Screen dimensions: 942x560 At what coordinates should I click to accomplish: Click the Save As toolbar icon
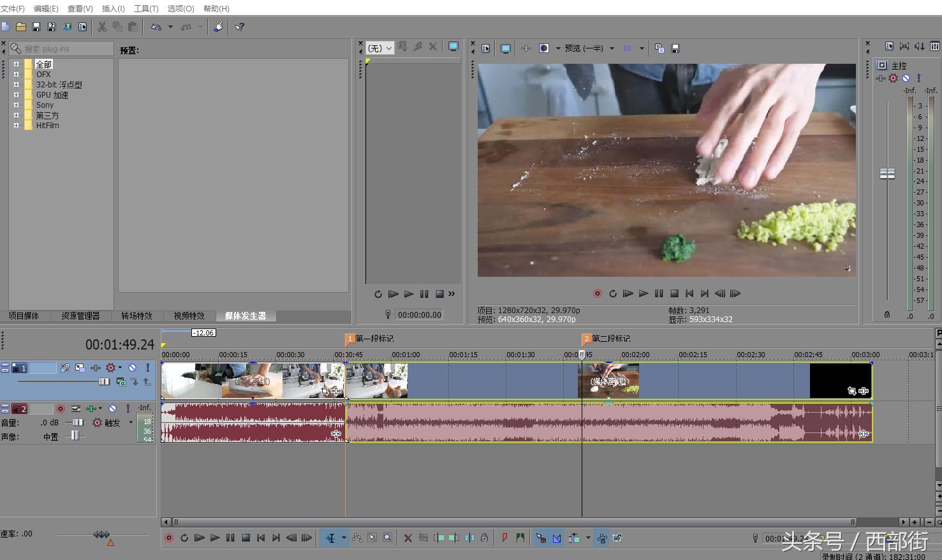tap(52, 27)
